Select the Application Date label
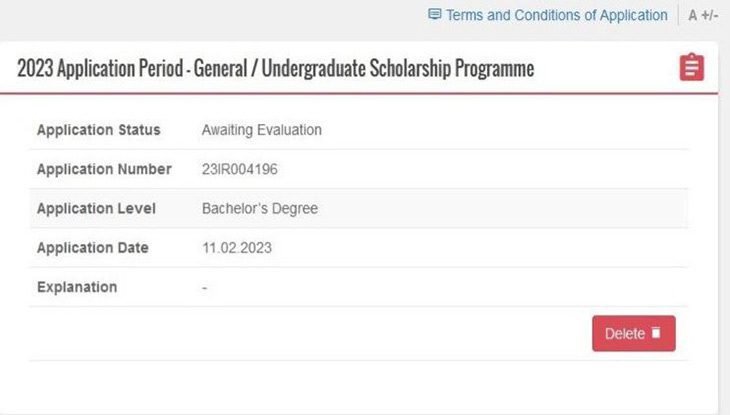Screen dimensions: 730x415 point(92,247)
